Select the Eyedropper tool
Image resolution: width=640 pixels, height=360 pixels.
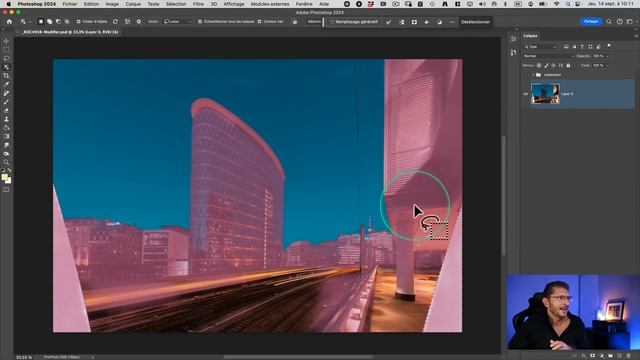6,84
